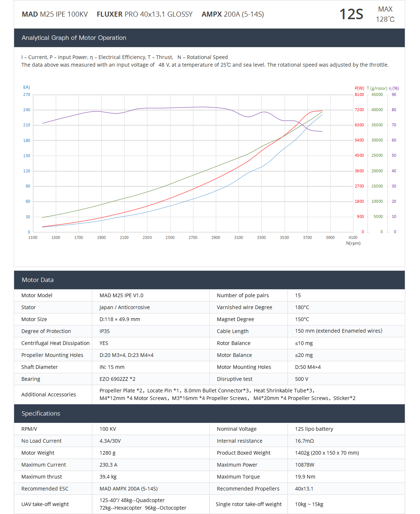Click the '500 V' disruptive test value
This screenshot has width=420, height=514.
point(302,379)
